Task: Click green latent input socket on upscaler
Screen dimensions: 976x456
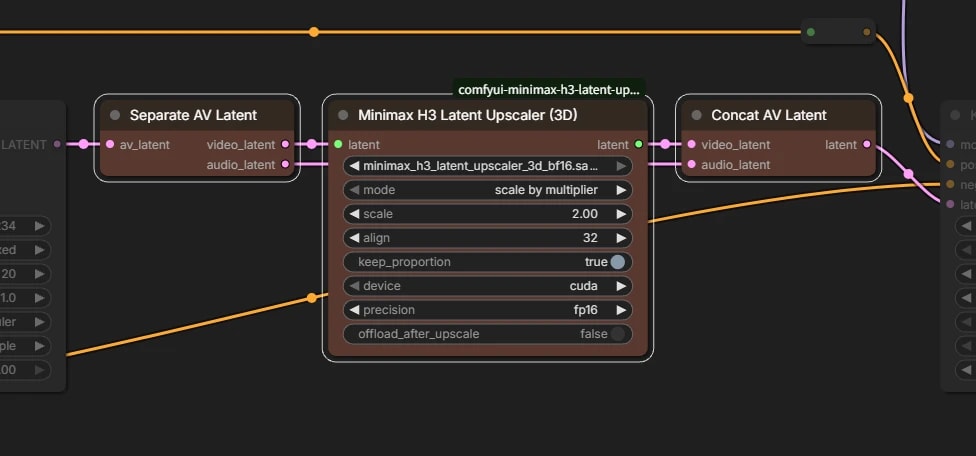Action: pos(338,144)
